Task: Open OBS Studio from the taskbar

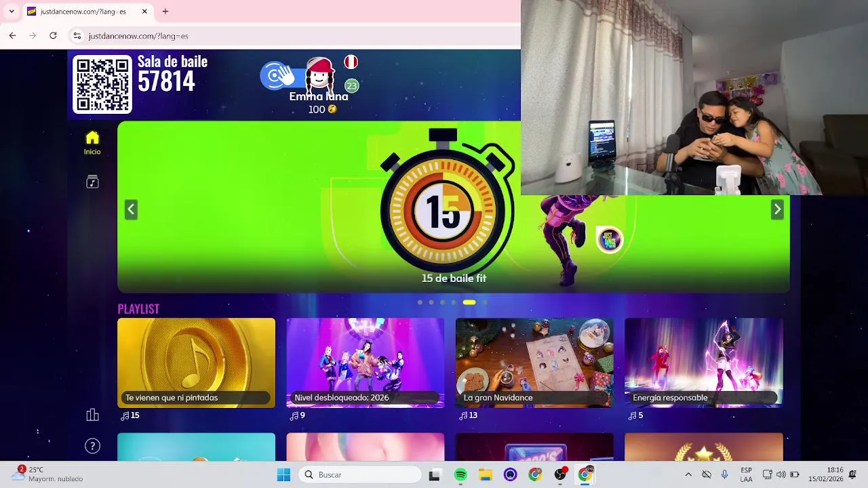Action: point(560,475)
